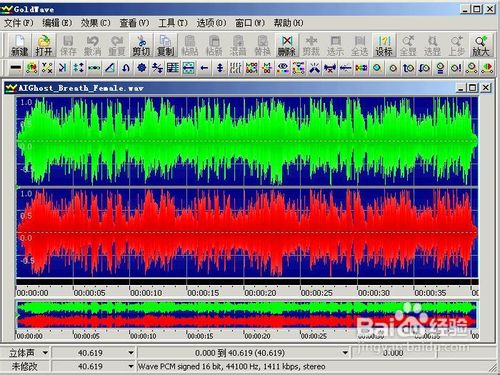500x375 pixels.
Task: Click the blue gear-shaped effect icon
Action: pyautogui.click(x=142, y=68)
